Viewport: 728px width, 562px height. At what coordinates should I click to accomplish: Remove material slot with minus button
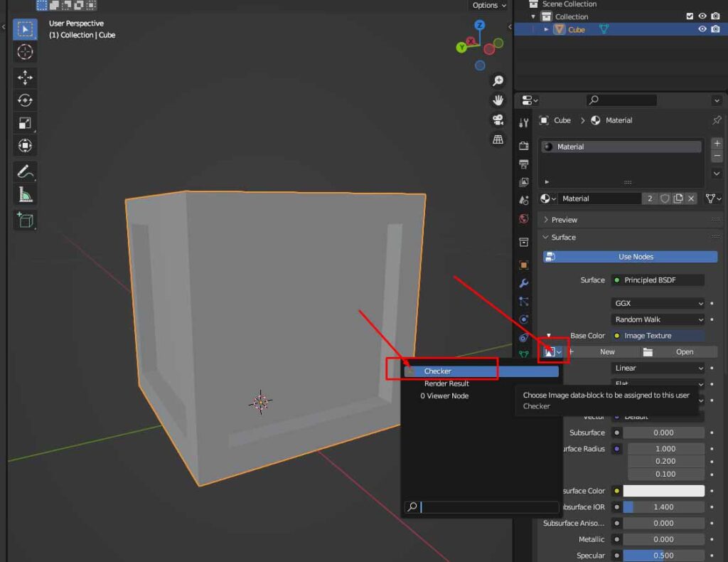click(x=717, y=157)
